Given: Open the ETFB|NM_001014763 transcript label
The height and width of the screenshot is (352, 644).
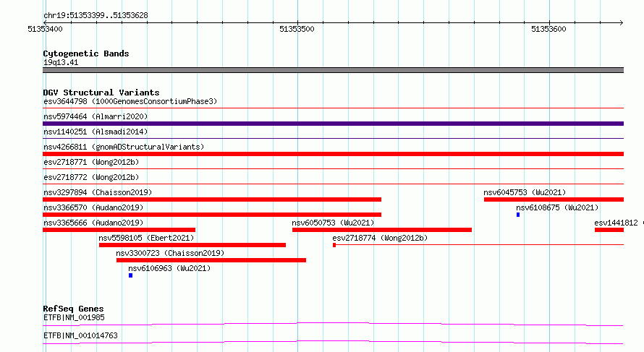Looking at the screenshot, I should click(x=80, y=335).
